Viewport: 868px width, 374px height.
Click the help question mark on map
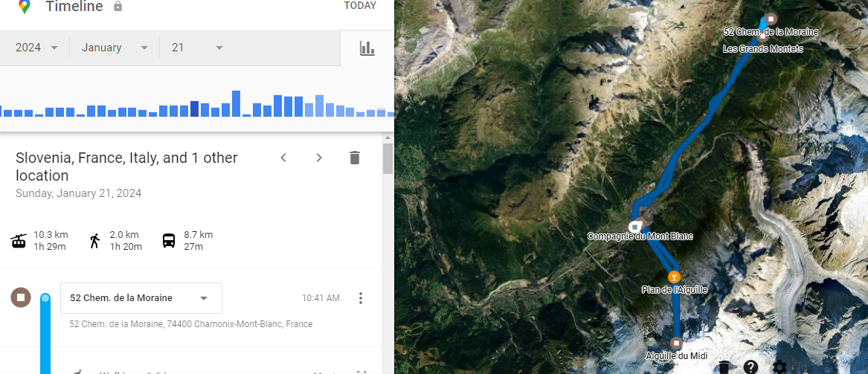(x=751, y=367)
